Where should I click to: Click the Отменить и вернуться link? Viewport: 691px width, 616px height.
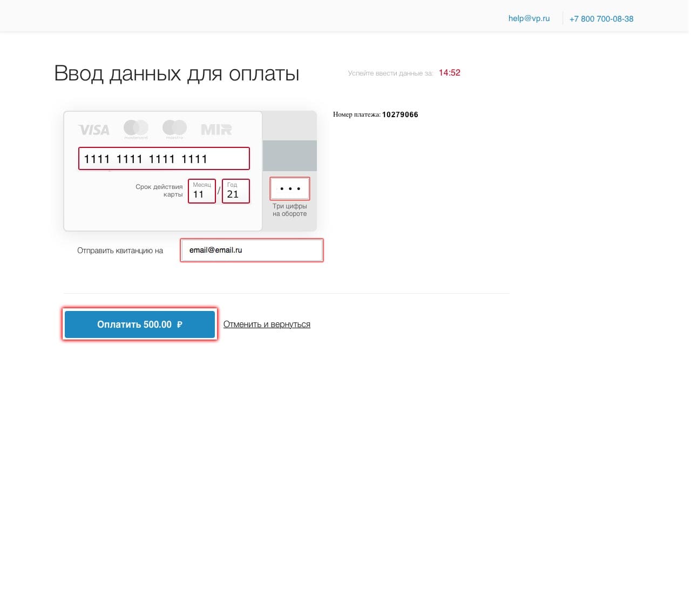click(267, 324)
